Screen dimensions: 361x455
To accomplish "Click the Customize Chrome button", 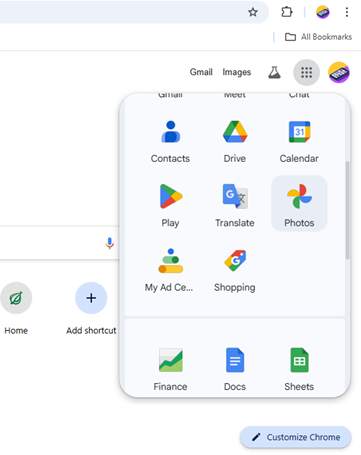I will point(295,437).
